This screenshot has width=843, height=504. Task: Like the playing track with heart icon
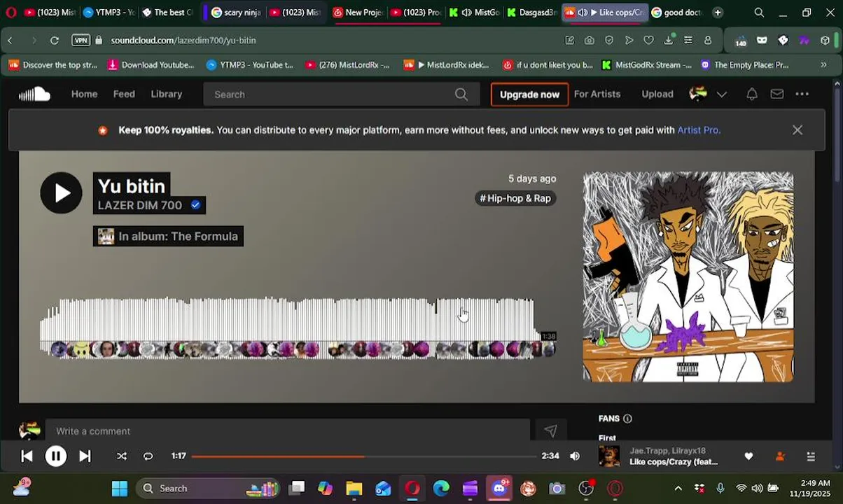[x=748, y=456]
